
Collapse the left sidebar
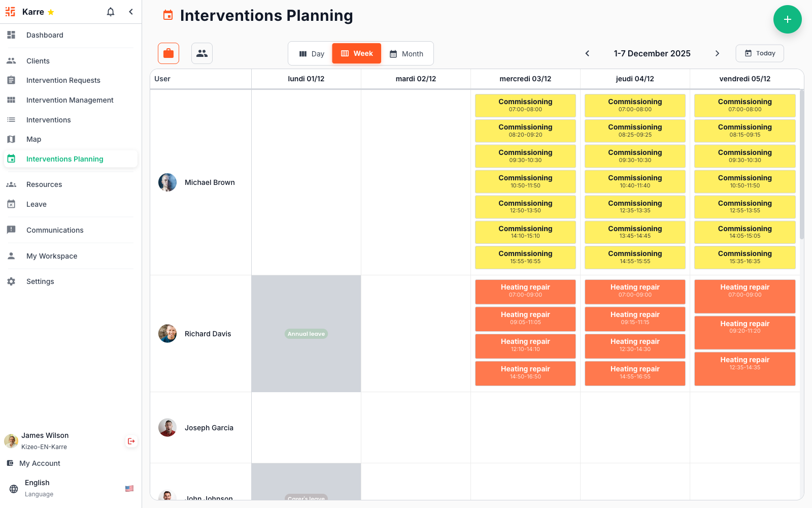click(x=131, y=12)
